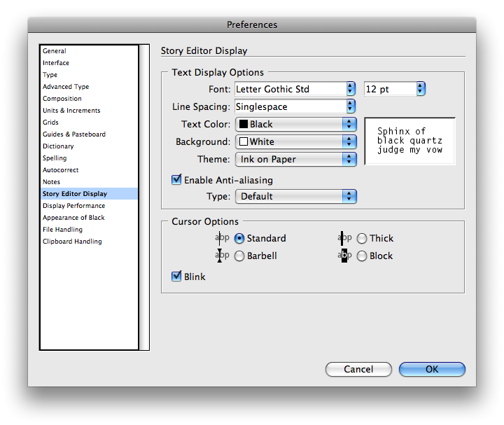
Task: Click the black text color swatch
Action: coord(244,124)
